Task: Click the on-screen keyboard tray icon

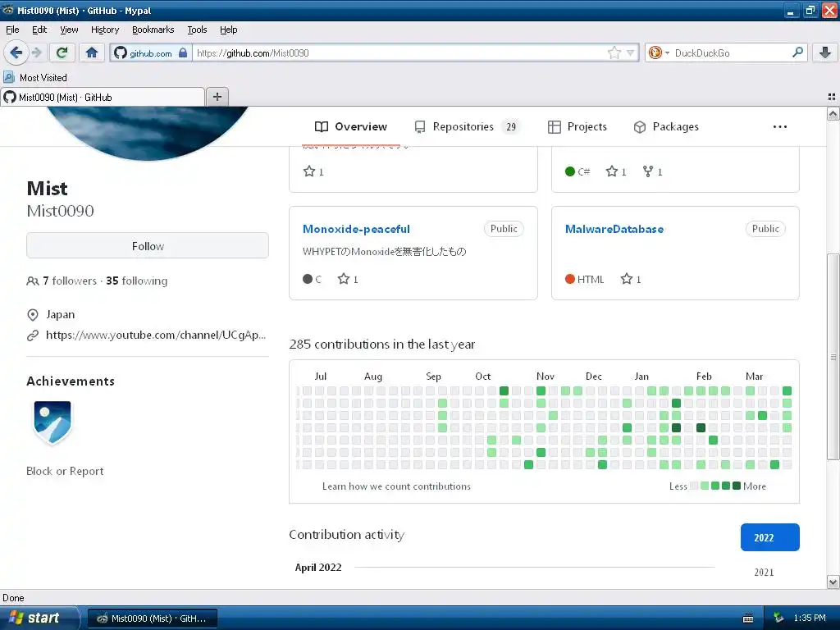Action: point(748,619)
